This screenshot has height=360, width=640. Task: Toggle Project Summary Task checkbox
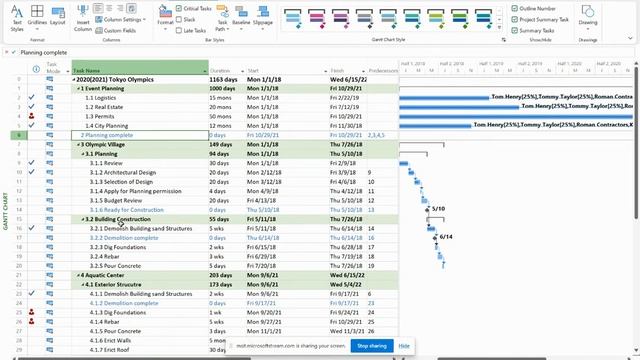514,19
